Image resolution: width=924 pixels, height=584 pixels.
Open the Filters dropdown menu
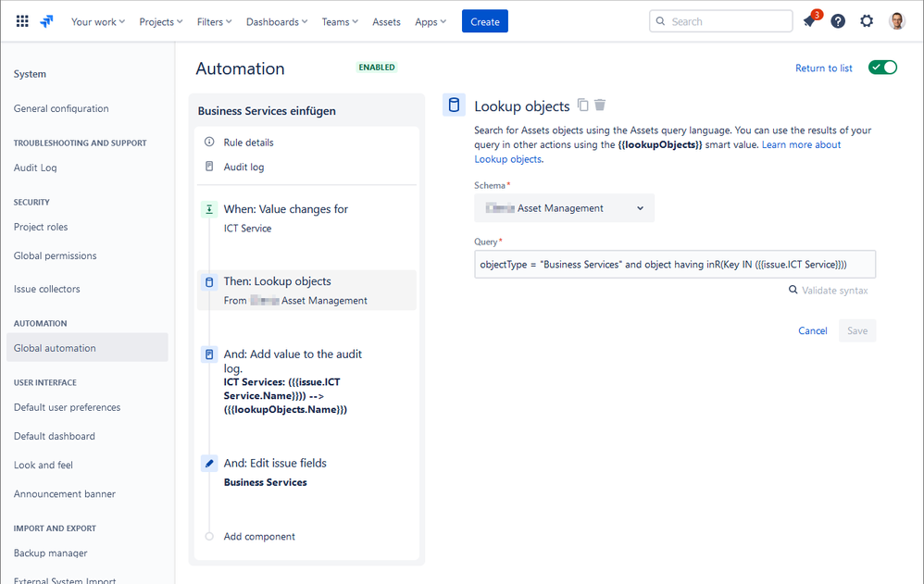tap(215, 22)
